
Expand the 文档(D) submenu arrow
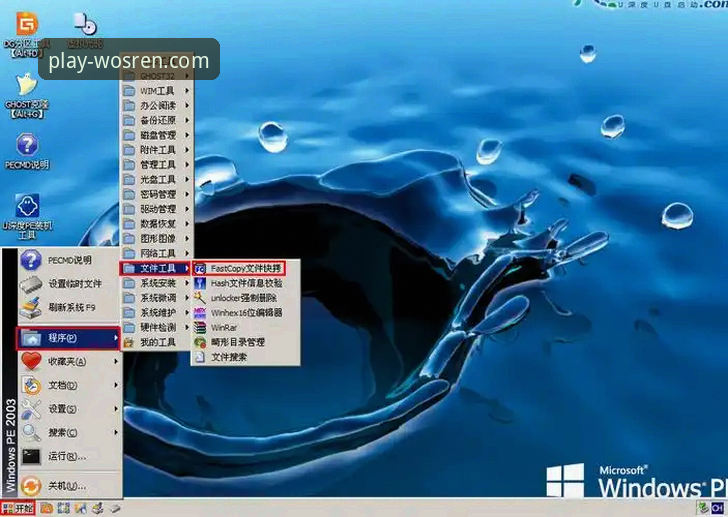[116, 385]
